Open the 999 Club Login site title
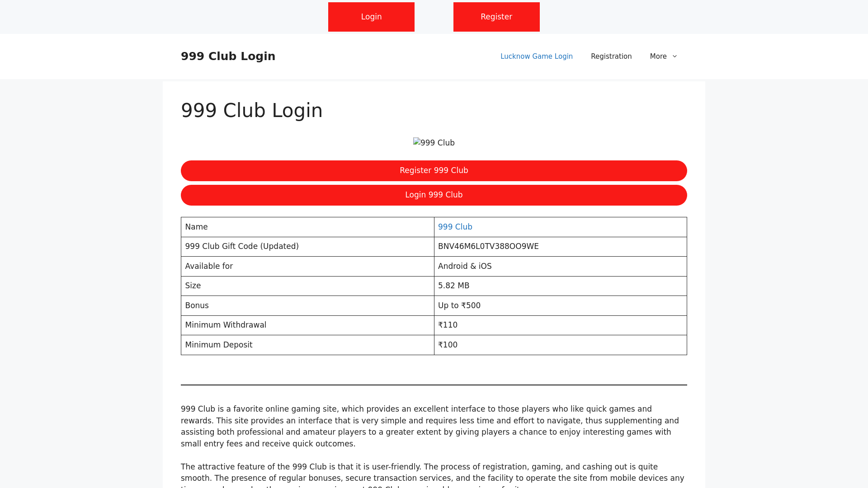868x488 pixels. tap(228, 56)
